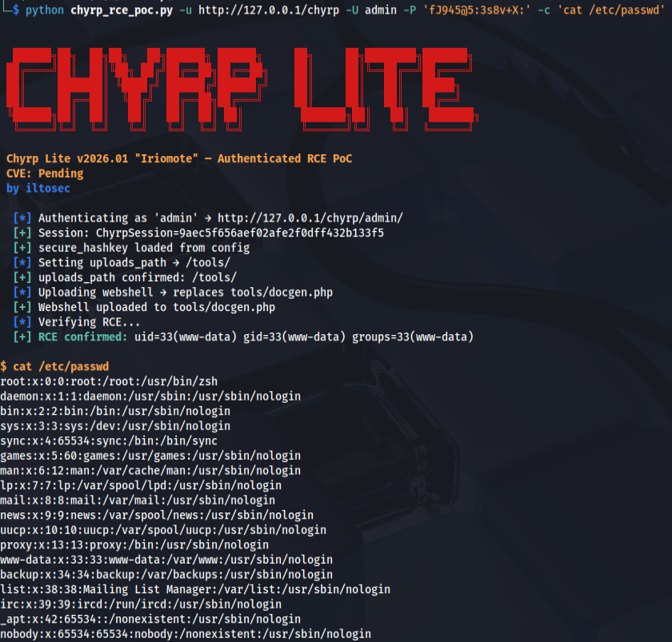672x642 pixels.
Task: Click the password string 'fJ945@5:3s8v+X:'
Action: [477, 10]
